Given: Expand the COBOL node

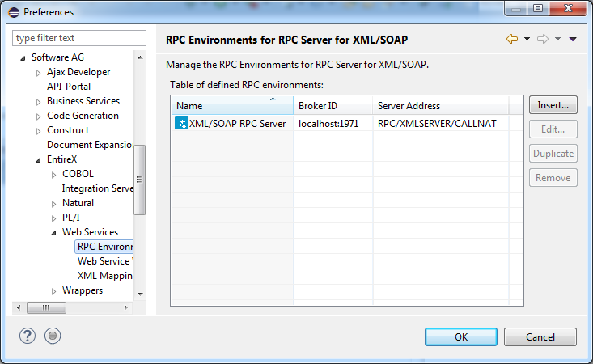Looking at the screenshot, I should tap(53, 175).
